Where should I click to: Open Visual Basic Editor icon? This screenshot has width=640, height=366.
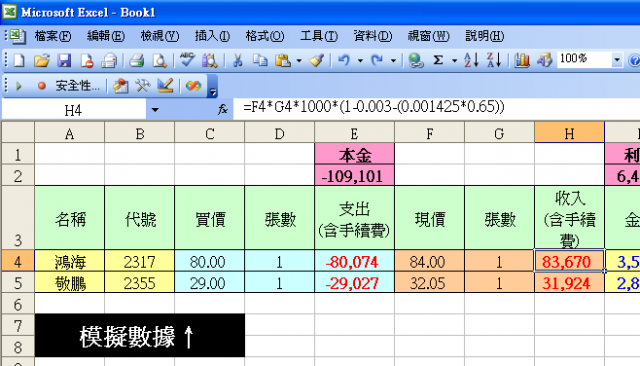coord(120,86)
